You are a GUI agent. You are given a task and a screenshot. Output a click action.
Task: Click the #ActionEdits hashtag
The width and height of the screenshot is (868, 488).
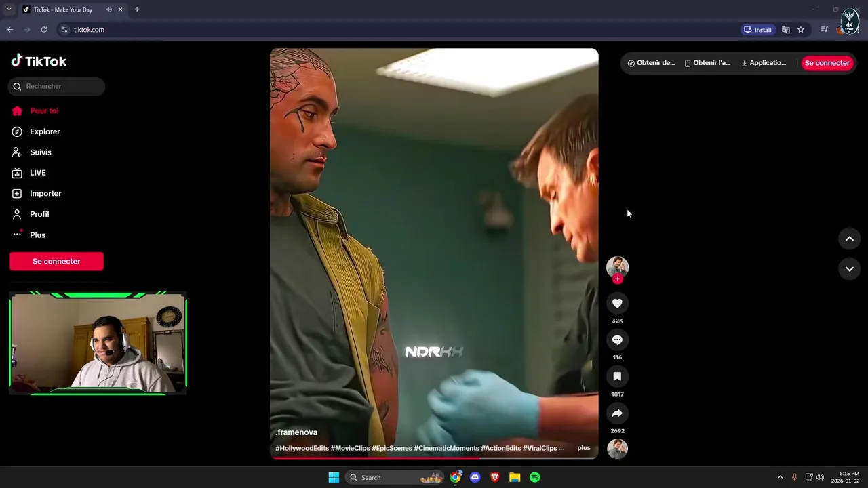[501, 448]
